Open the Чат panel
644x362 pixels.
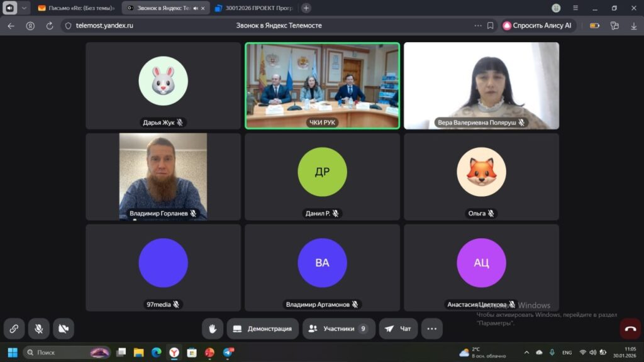coord(398,329)
